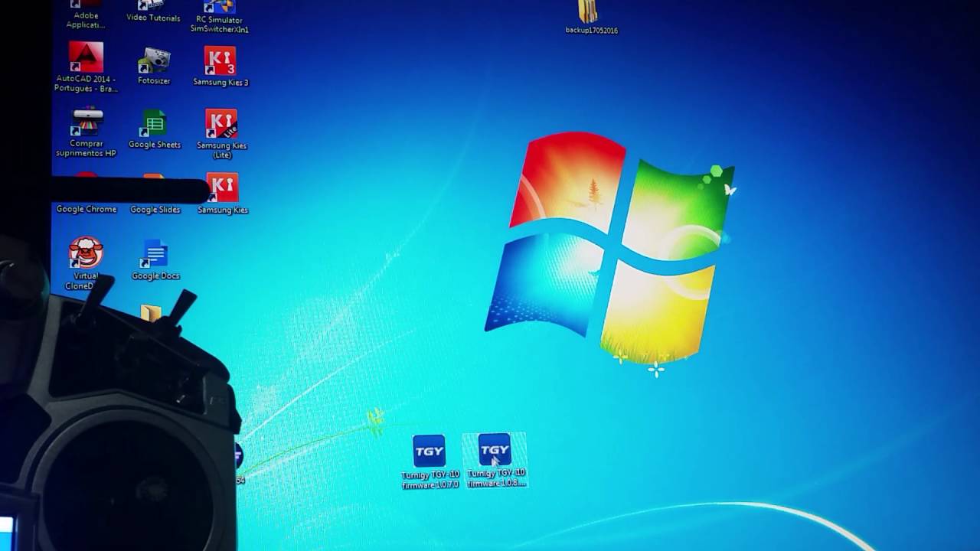Click the Adobe Applicati... label
The width and height of the screenshot is (980, 551).
(86, 20)
